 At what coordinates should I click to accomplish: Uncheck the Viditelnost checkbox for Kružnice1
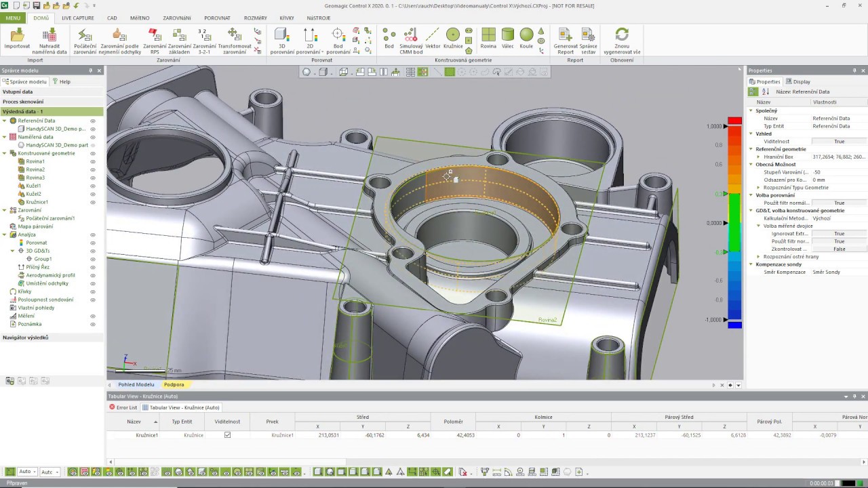227,435
